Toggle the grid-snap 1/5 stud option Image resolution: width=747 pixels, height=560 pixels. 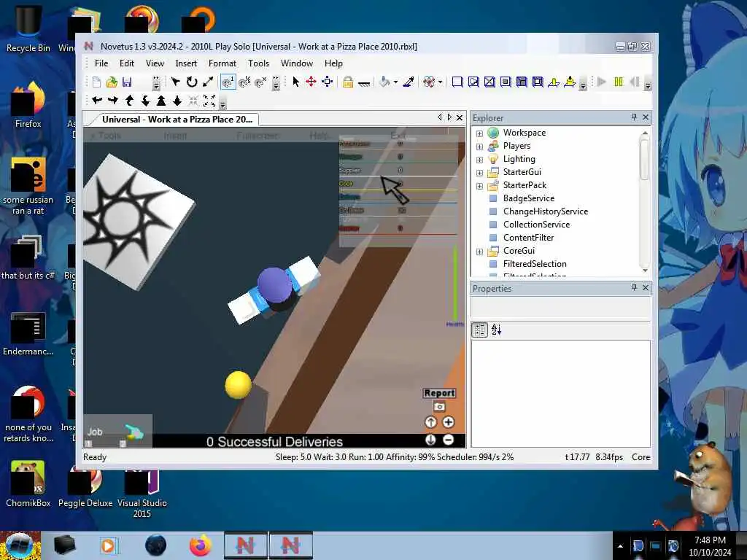(x=244, y=82)
